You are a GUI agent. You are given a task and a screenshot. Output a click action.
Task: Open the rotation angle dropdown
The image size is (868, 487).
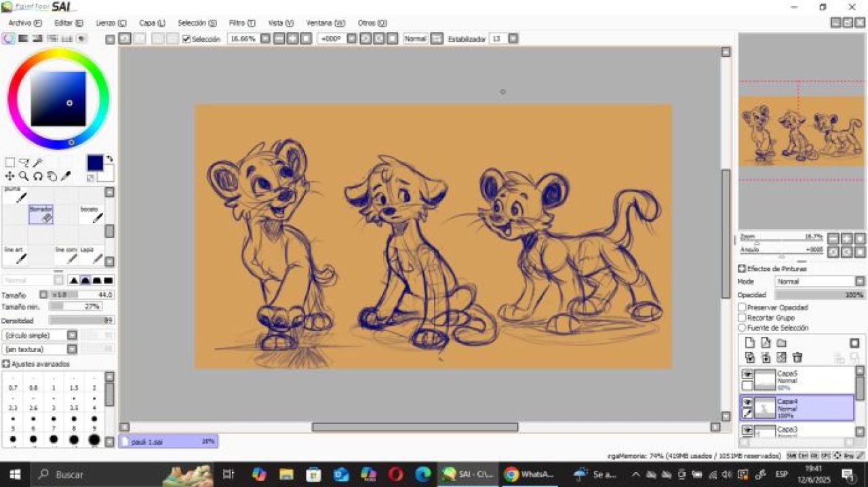click(x=351, y=39)
